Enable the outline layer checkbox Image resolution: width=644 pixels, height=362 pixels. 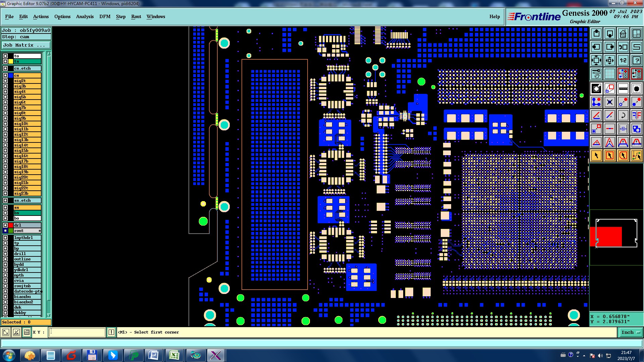click(x=5, y=259)
